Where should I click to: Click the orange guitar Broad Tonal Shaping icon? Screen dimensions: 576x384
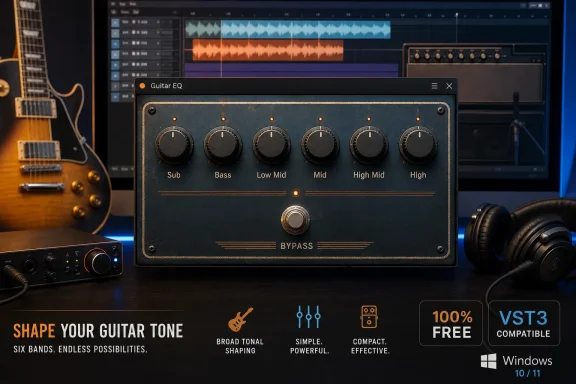pyautogui.click(x=240, y=319)
